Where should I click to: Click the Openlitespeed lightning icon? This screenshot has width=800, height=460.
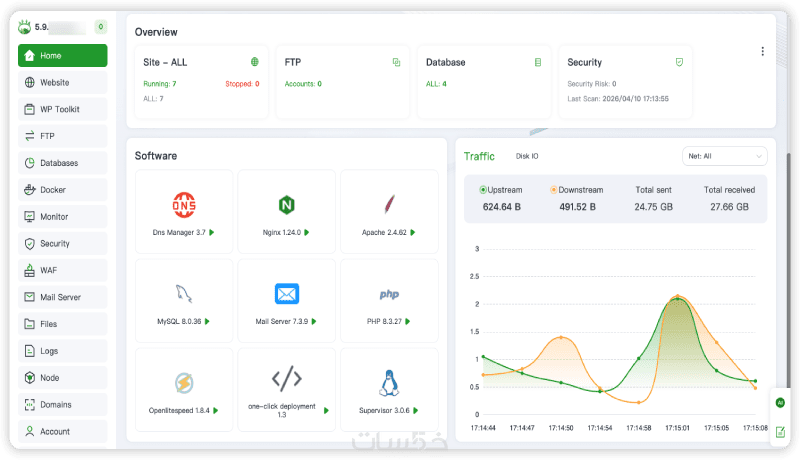(x=184, y=383)
